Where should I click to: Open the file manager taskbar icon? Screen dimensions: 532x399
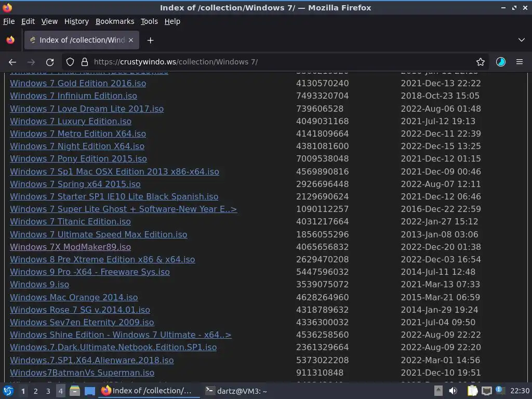[75, 391]
